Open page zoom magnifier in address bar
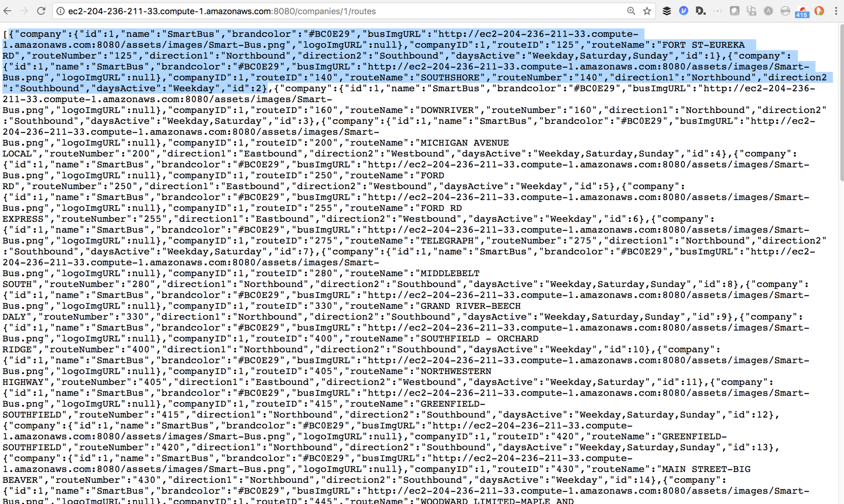 click(x=631, y=11)
